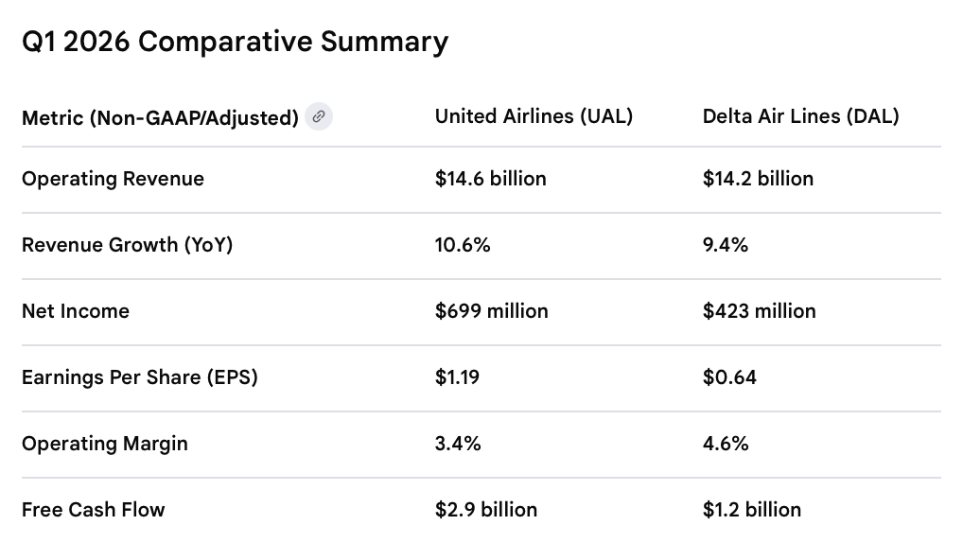The height and width of the screenshot is (560, 963).
Task: Click the Net Income row label
Action: coord(76,311)
